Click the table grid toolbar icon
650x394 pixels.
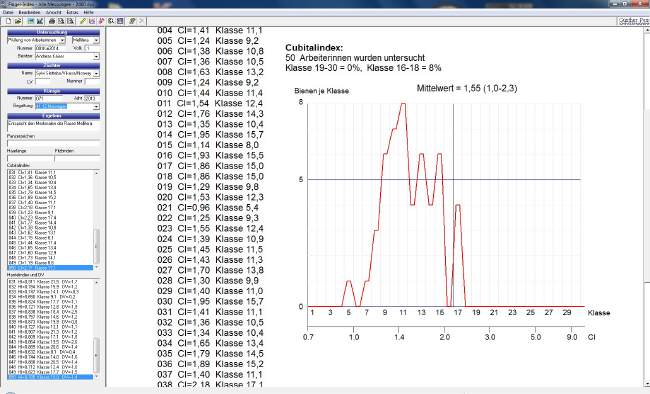pyautogui.click(x=120, y=21)
